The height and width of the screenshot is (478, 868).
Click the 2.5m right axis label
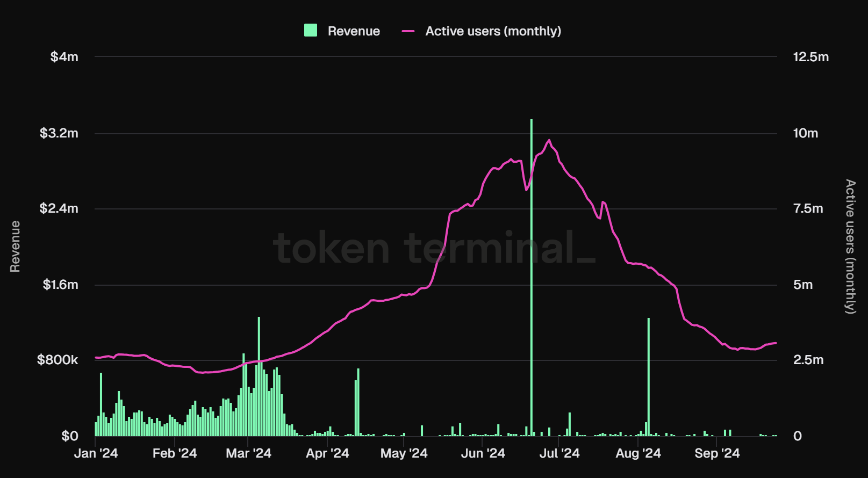tap(808, 360)
